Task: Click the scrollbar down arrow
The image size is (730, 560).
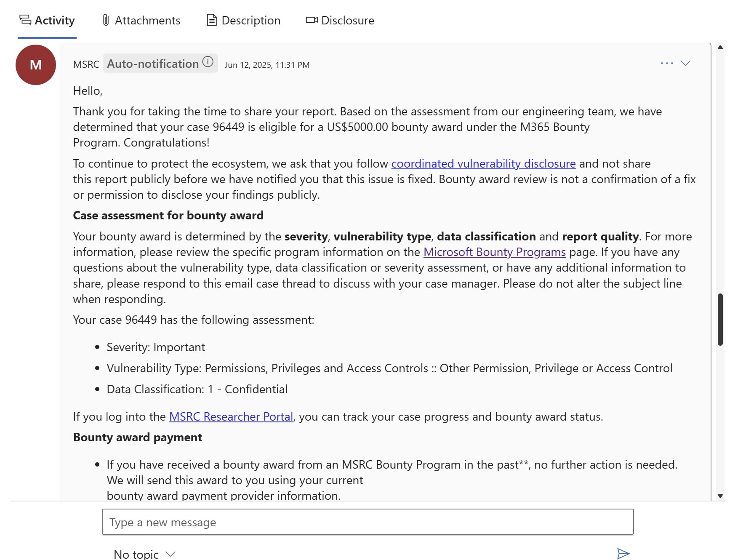Action: tap(720, 496)
